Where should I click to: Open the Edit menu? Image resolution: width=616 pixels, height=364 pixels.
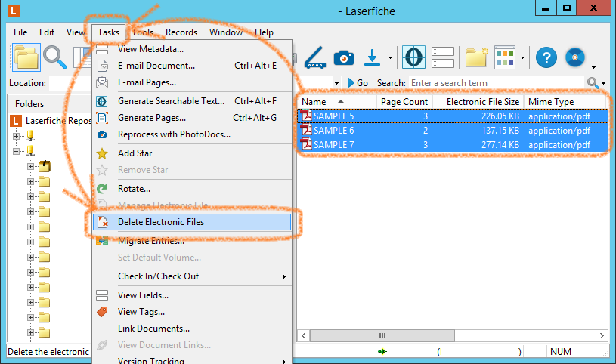[47, 32]
